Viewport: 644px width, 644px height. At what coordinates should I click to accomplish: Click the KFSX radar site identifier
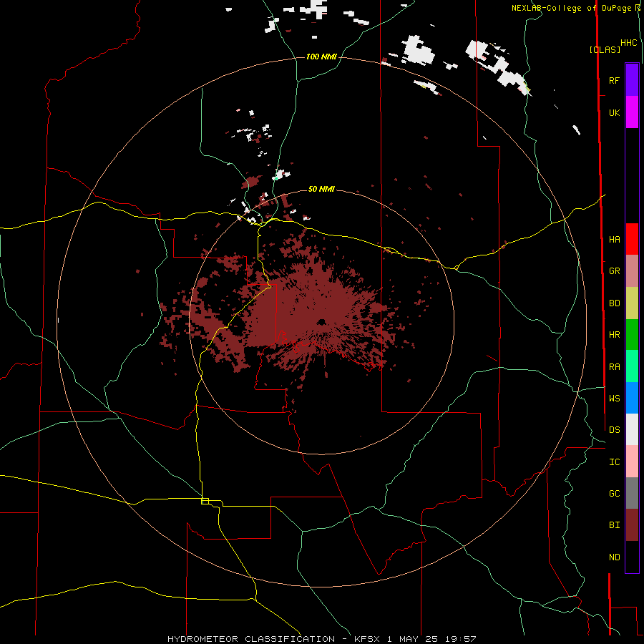pos(367,639)
